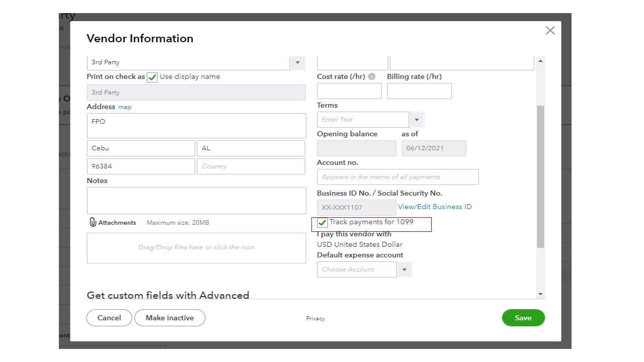Expand the 3rd Party display name dropdown
Screen dimensions: 644x362
tap(297, 63)
